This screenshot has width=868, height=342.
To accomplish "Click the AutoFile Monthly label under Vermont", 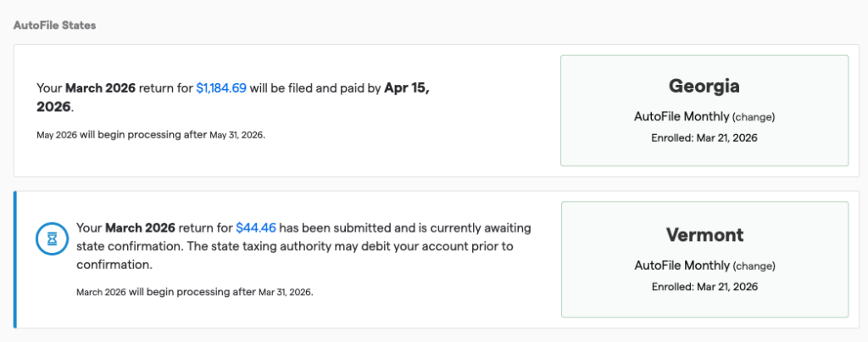I will 681,266.
